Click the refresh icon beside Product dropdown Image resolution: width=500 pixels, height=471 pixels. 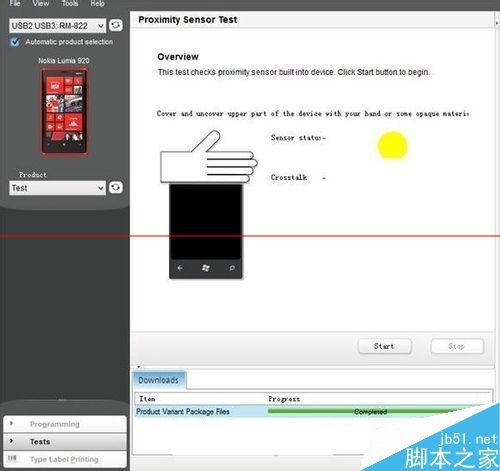[116, 187]
